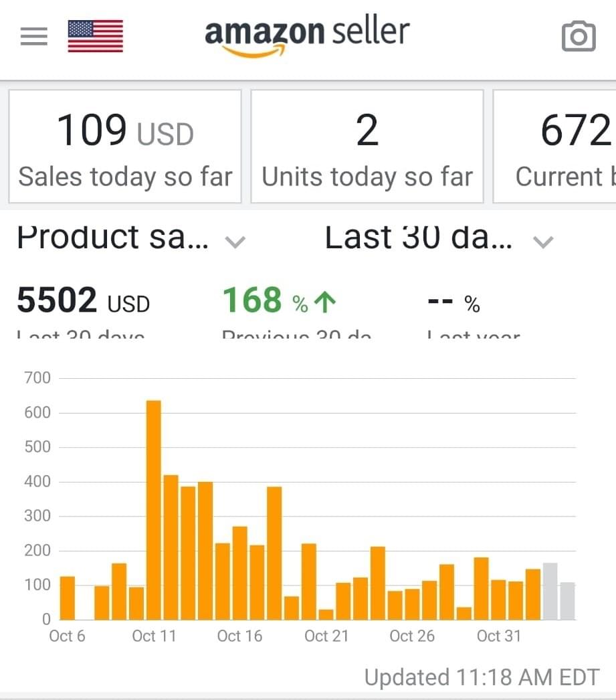Click the Oct 16 date axis label
The height and width of the screenshot is (700, 616).
tap(239, 636)
